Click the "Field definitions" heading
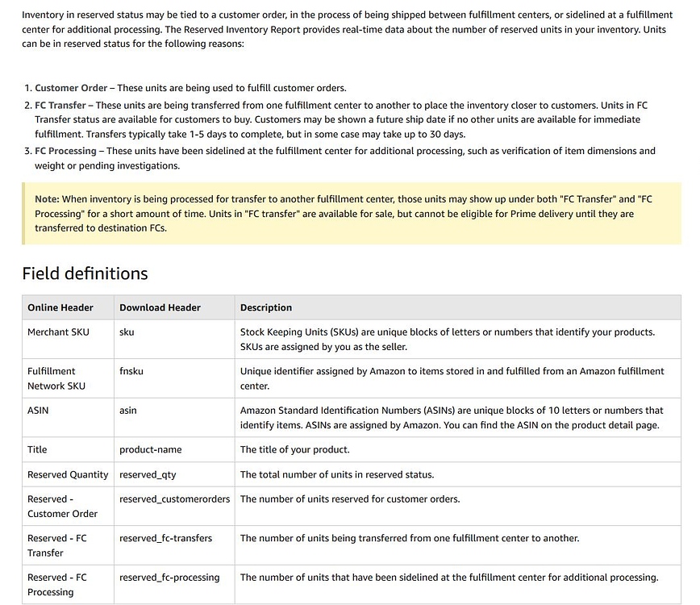The width and height of the screenshot is (700, 605). point(85,273)
